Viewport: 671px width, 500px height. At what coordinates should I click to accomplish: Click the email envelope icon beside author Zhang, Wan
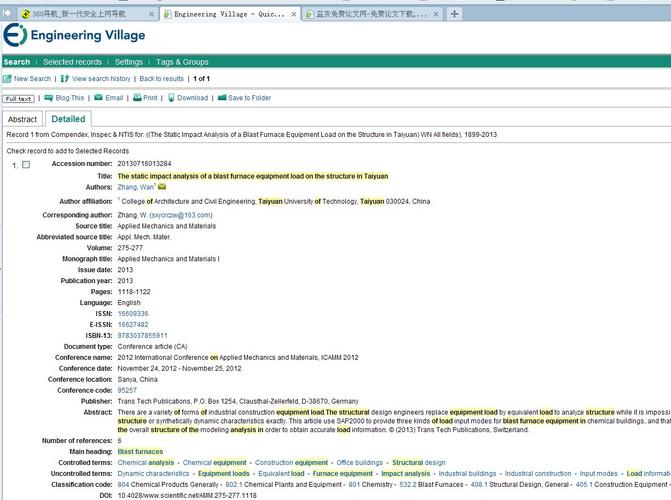162,187
